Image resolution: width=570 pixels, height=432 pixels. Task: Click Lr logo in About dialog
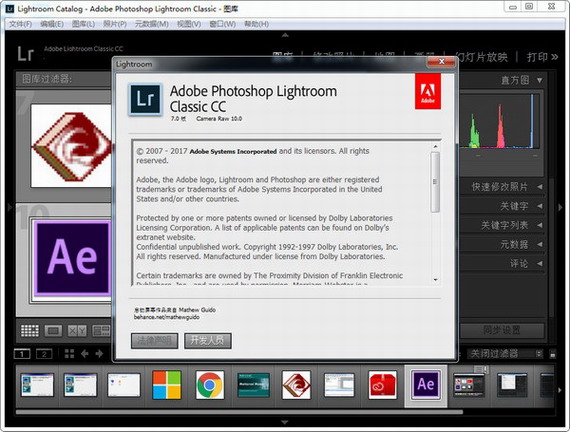pos(145,99)
